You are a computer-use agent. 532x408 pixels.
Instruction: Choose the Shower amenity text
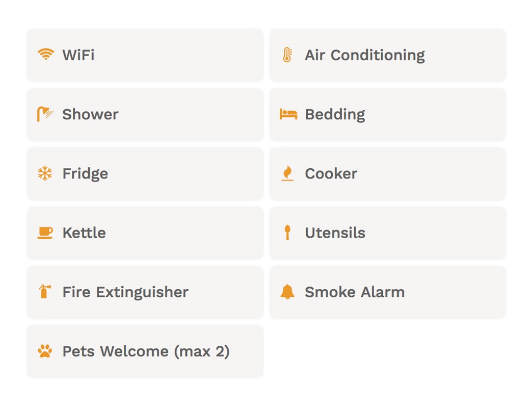click(x=90, y=114)
